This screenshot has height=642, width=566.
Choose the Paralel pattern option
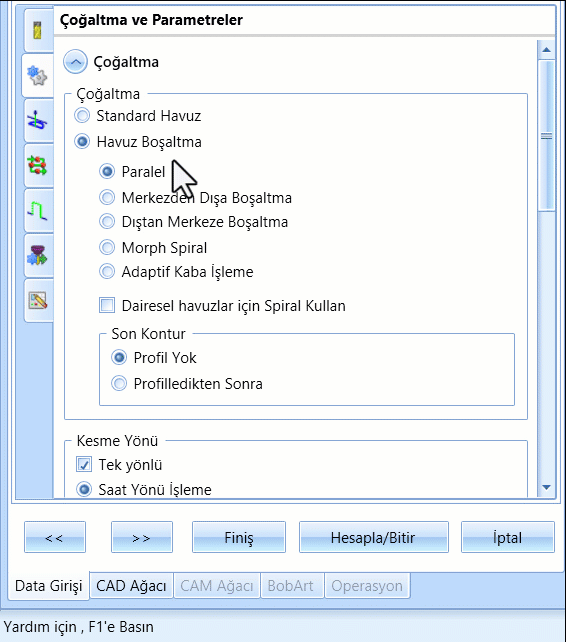(x=132, y=172)
